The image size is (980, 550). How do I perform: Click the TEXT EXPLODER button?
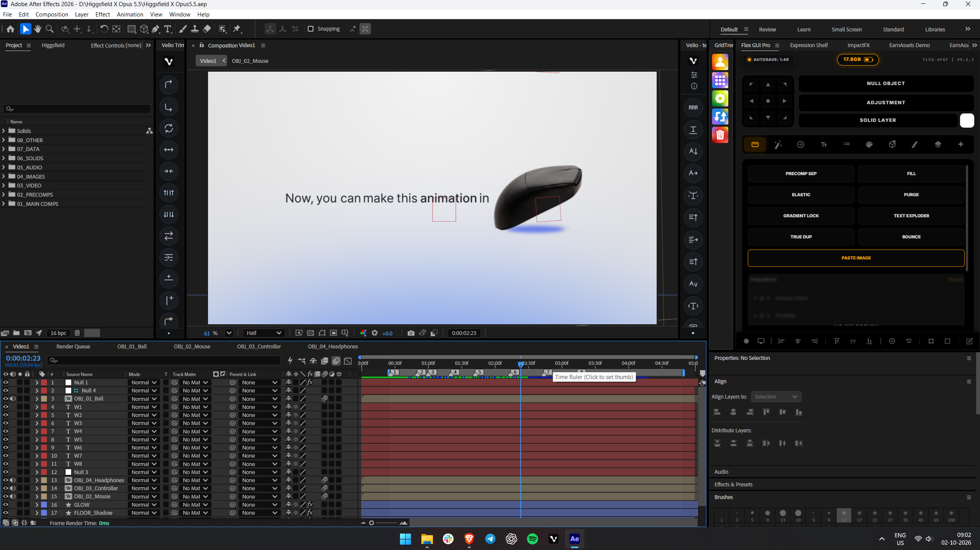(x=911, y=216)
